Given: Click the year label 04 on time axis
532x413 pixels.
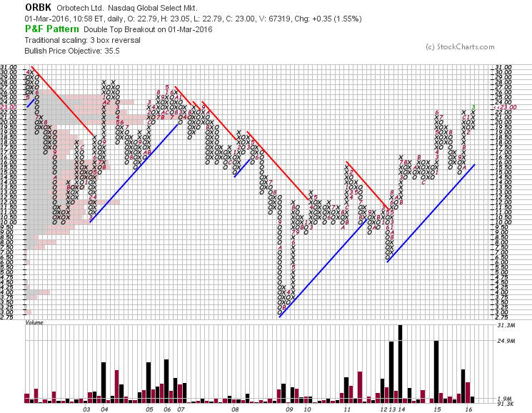Looking at the screenshot, I should click(104, 409).
